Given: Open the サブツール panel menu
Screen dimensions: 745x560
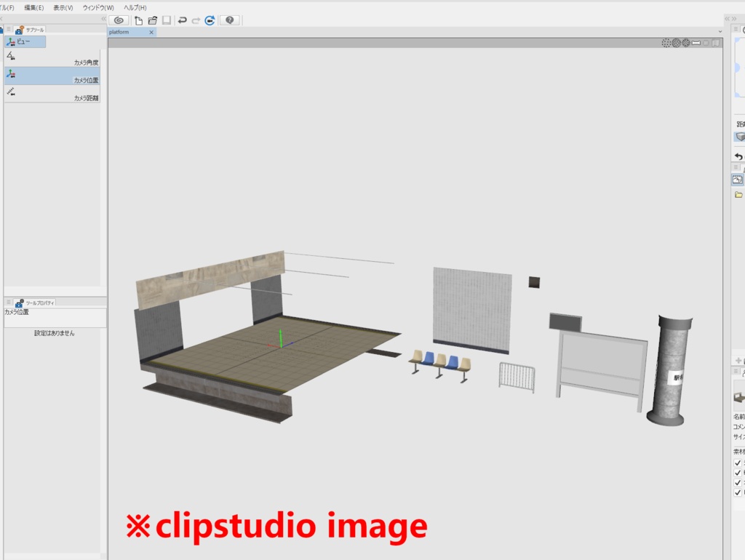Looking at the screenshot, I should coord(10,30).
